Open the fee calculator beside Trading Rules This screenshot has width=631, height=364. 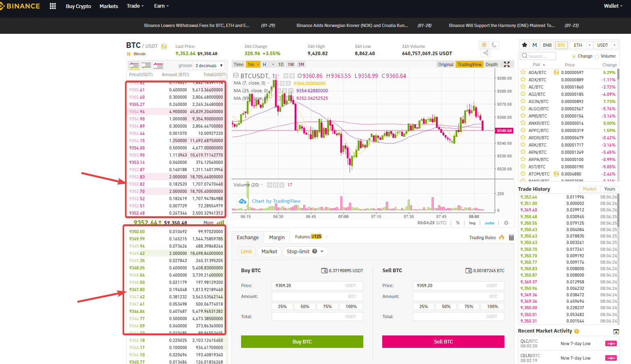point(511,238)
